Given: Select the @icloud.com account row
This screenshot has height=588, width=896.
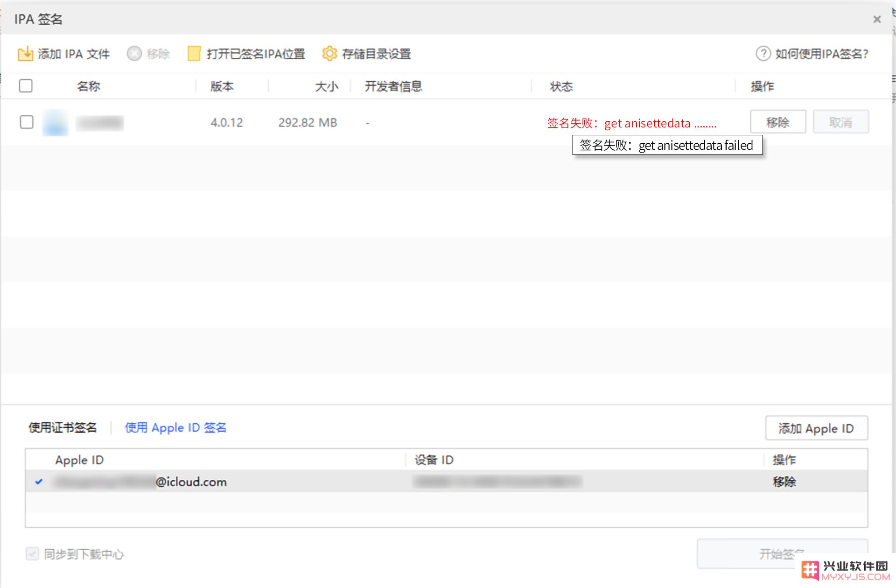Looking at the screenshot, I should (447, 481).
